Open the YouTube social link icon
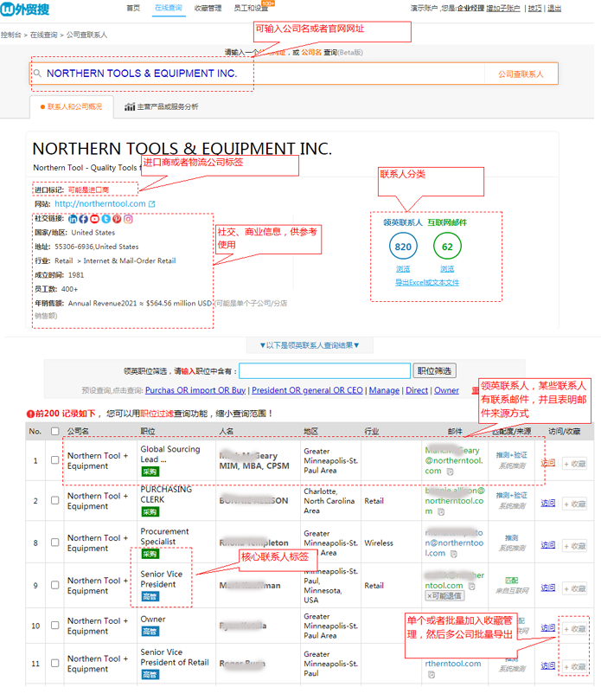601x700 pixels. pos(94,219)
